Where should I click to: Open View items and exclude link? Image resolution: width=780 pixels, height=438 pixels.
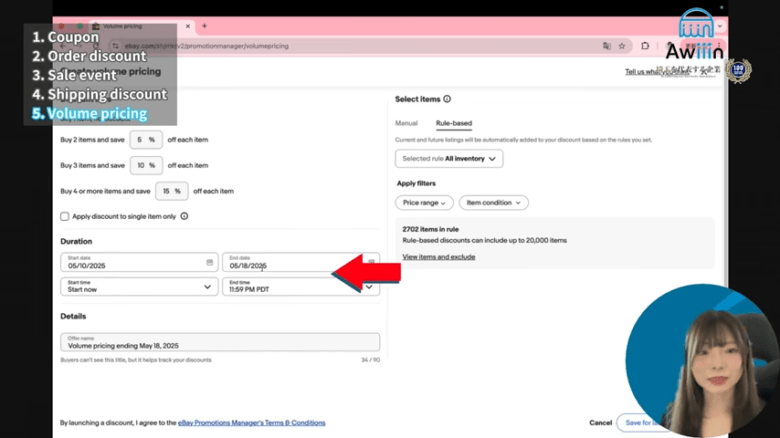point(439,257)
